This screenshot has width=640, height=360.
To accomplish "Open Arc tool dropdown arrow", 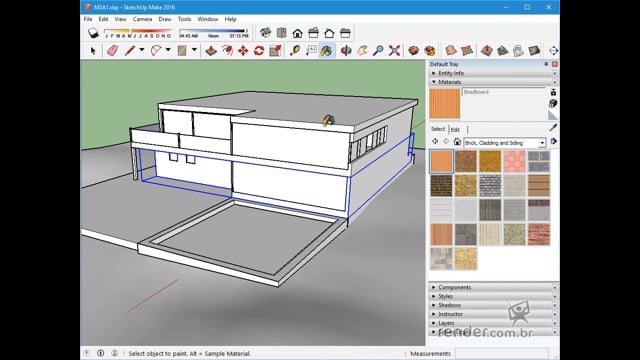I will [x=168, y=50].
